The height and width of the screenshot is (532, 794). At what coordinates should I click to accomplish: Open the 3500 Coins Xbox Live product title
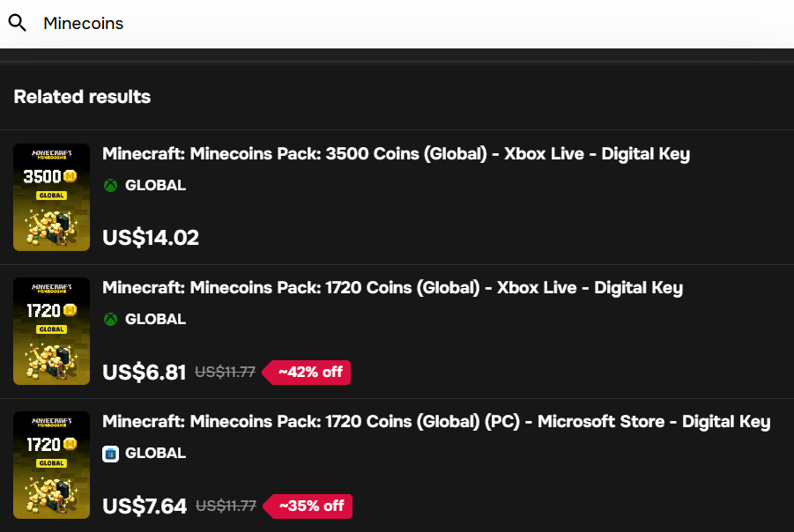(x=396, y=154)
